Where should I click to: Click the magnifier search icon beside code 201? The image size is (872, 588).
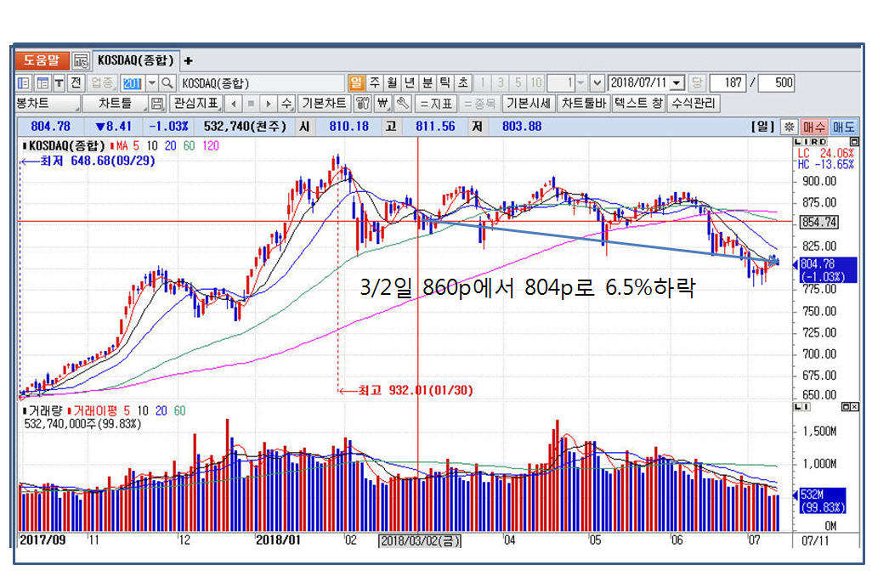pyautogui.click(x=167, y=83)
